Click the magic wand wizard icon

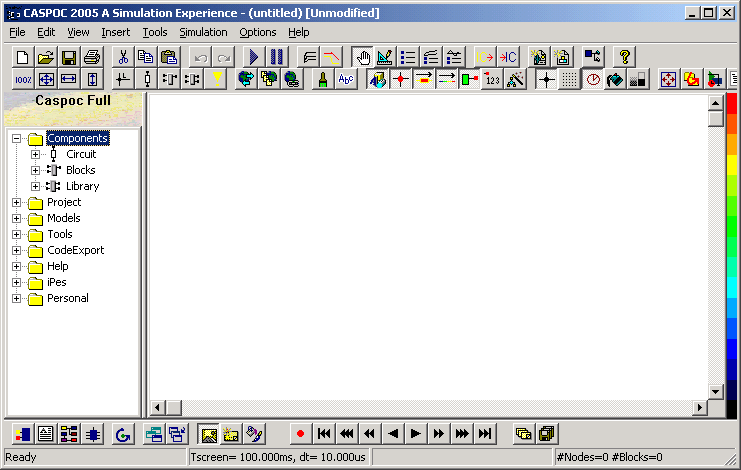515,79
